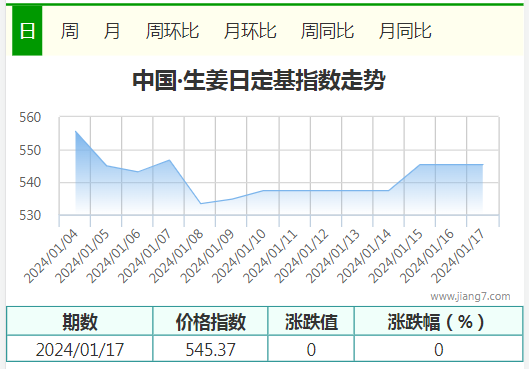Select the 2024/01/15 data point
Image resolution: width=529 pixels, height=369 pixels.
click(420, 165)
